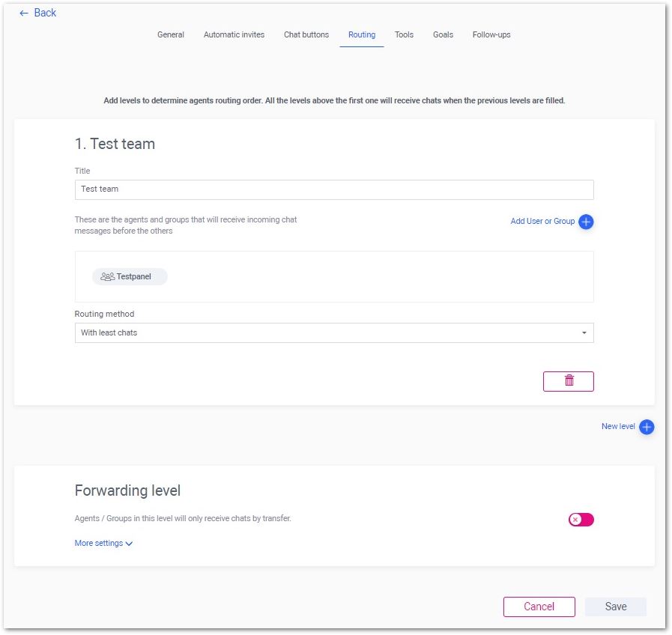Toggle the Forwarding level switch
672x635 pixels.
(x=581, y=520)
